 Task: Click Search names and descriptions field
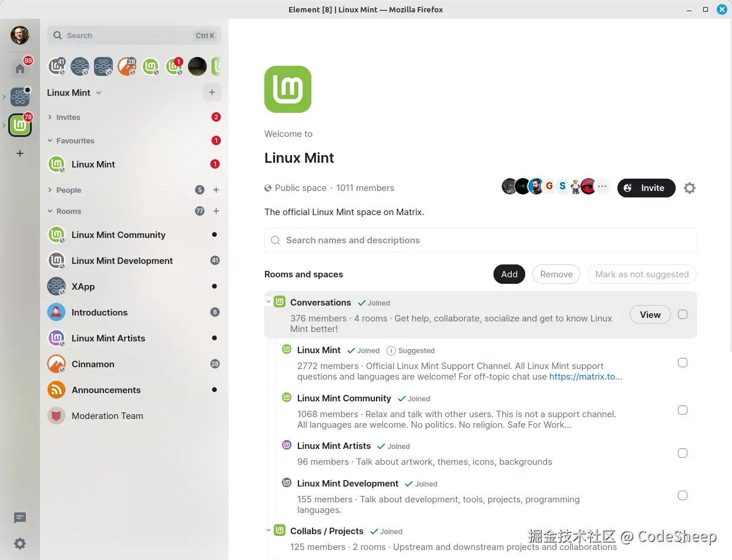[x=481, y=240]
